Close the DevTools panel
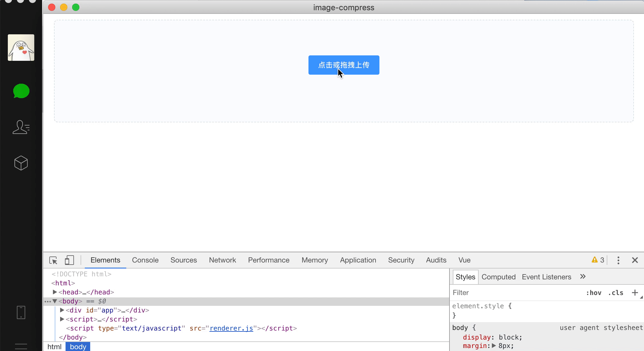This screenshot has height=351, width=644. 635,260
